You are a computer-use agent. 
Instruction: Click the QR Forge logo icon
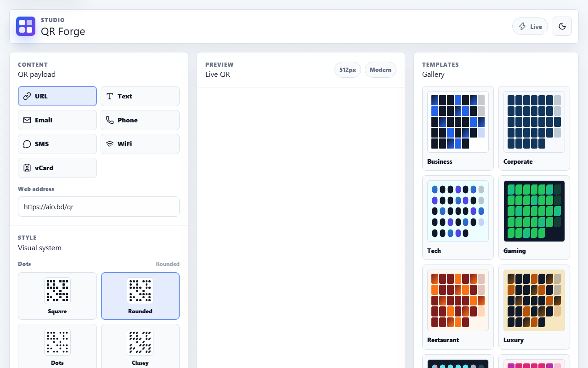(x=26, y=26)
